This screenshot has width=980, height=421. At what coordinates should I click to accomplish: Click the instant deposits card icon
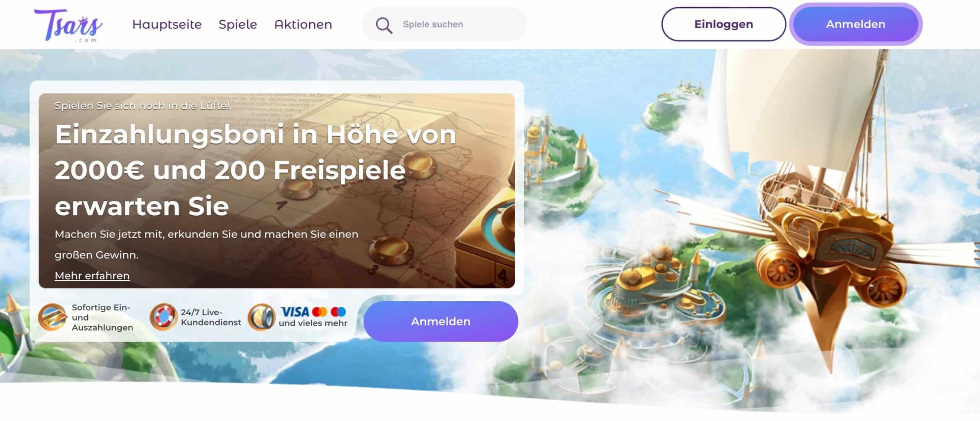click(x=52, y=317)
